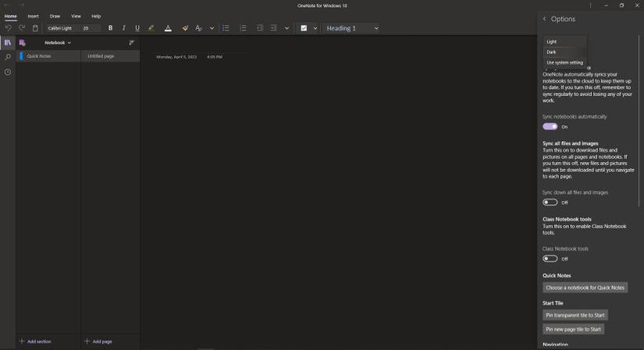Open Recent Notes clock icon

click(x=8, y=72)
